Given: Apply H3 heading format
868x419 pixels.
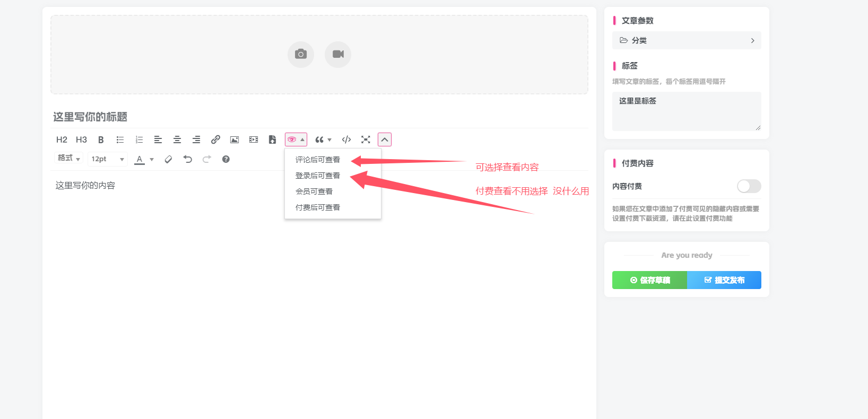Looking at the screenshot, I should pyautogui.click(x=81, y=139).
